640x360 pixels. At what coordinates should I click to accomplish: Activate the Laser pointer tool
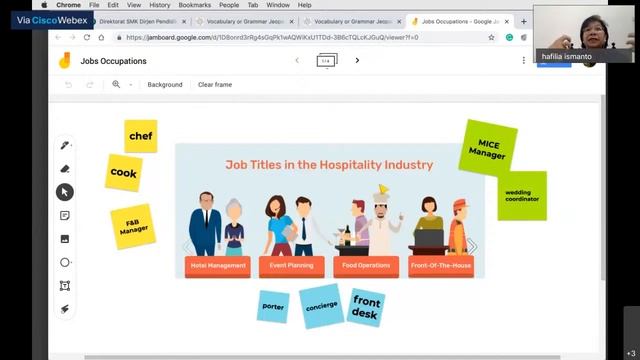tap(64, 309)
